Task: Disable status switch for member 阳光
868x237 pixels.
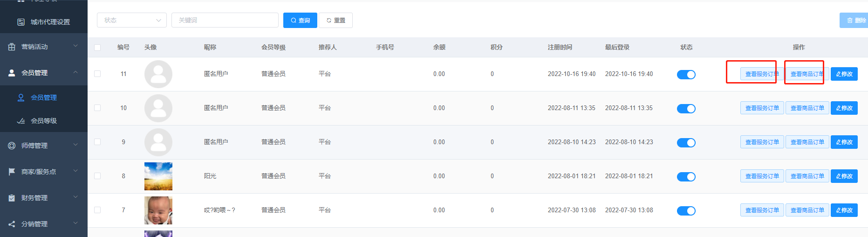Action: coord(686,177)
